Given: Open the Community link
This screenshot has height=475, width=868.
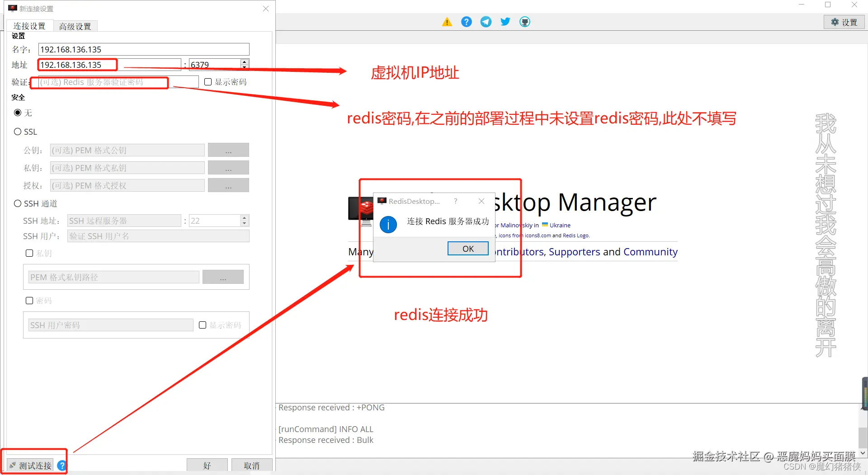Looking at the screenshot, I should 650,252.
